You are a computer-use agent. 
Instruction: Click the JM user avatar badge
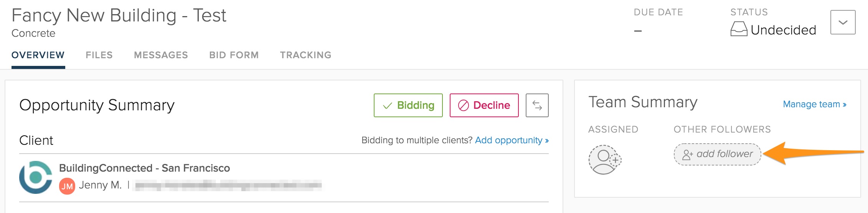(67, 186)
